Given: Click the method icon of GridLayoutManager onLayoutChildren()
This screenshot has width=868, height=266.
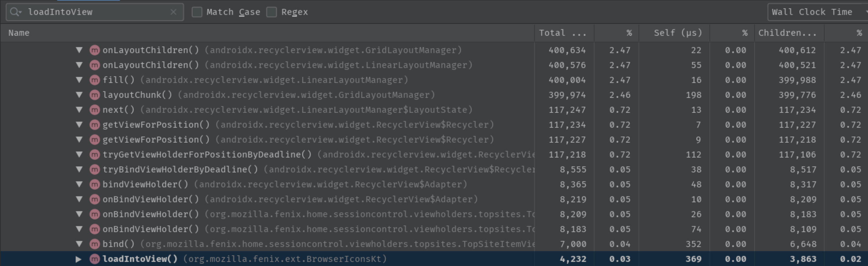Looking at the screenshot, I should [x=95, y=50].
